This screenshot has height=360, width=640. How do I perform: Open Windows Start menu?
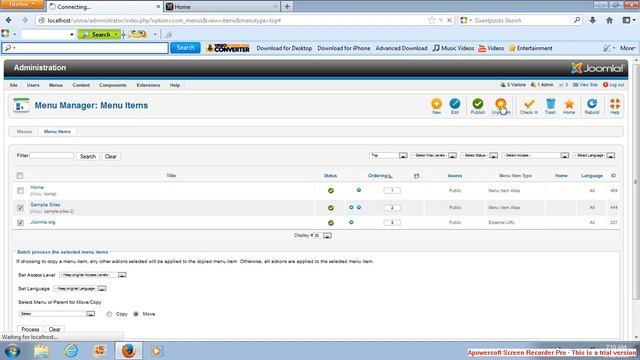click(13, 351)
